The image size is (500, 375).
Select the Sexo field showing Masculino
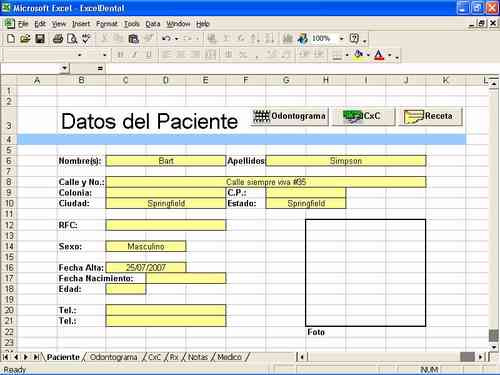pos(146,246)
